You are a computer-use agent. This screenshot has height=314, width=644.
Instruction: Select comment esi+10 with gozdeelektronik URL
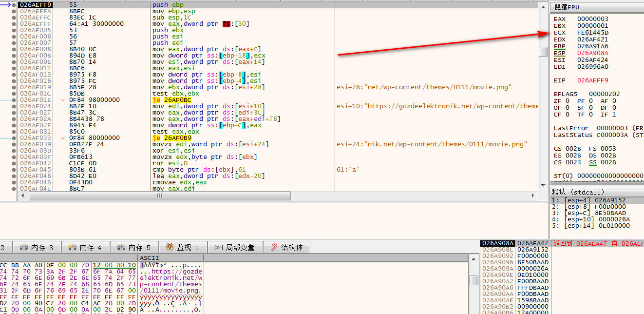click(437, 106)
